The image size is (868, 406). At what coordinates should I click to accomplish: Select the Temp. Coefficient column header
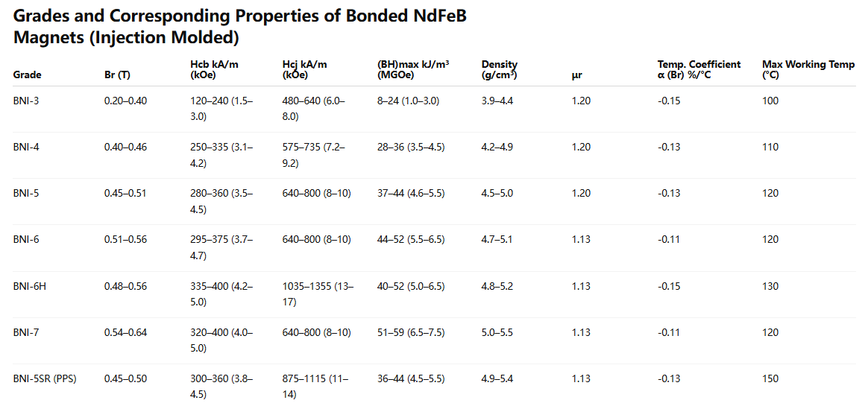699,69
